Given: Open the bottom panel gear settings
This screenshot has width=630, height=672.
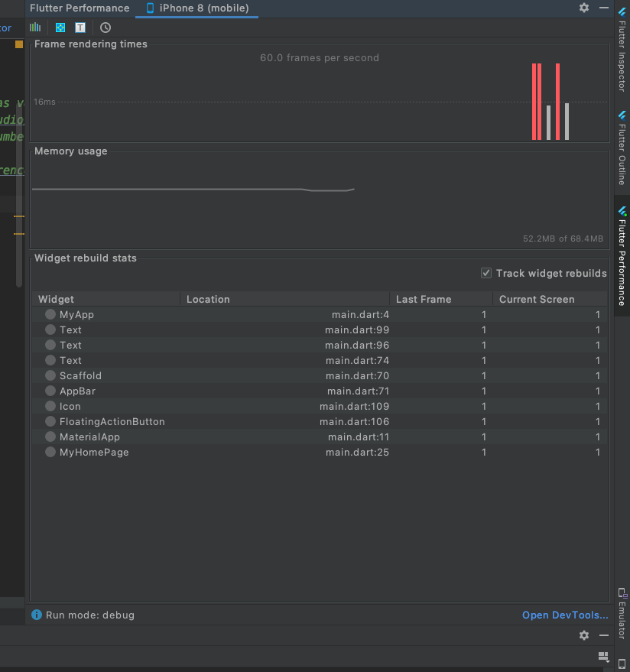Looking at the screenshot, I should [584, 635].
